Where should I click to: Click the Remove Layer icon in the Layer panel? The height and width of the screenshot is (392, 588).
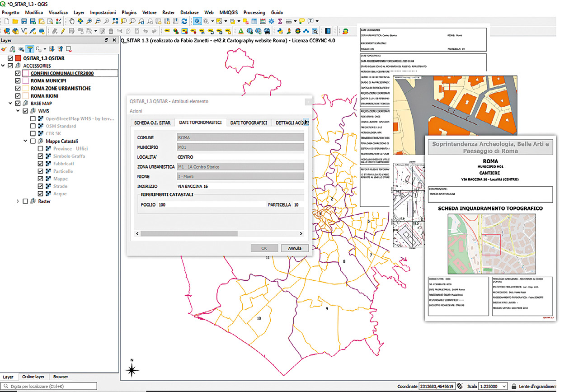coord(69,49)
